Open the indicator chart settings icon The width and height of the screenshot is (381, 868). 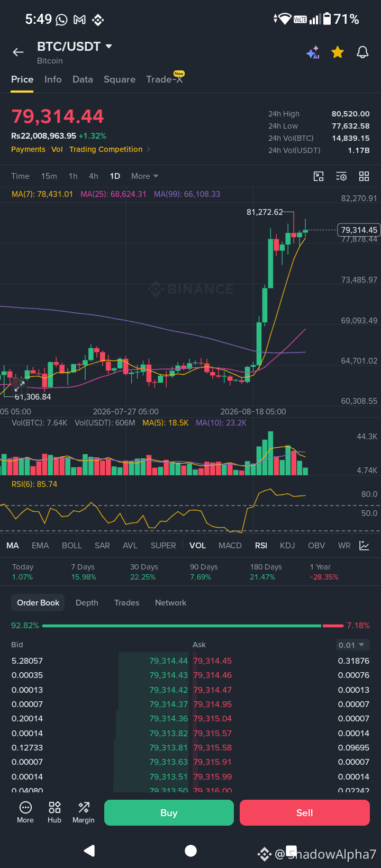tap(364, 546)
